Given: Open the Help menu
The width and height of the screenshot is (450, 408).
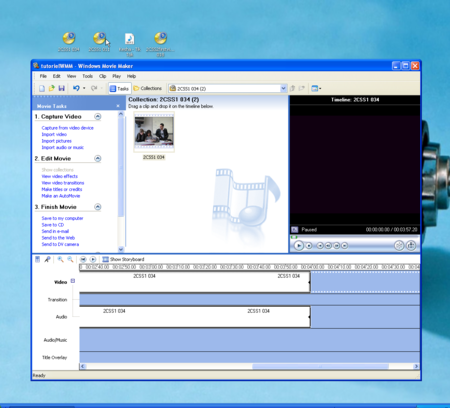Looking at the screenshot, I should pos(131,76).
